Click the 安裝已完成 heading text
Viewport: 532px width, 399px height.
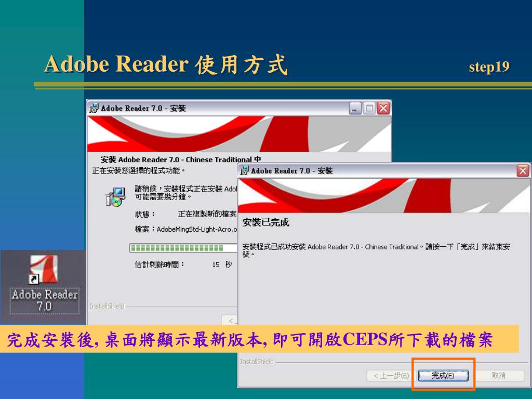265,222
